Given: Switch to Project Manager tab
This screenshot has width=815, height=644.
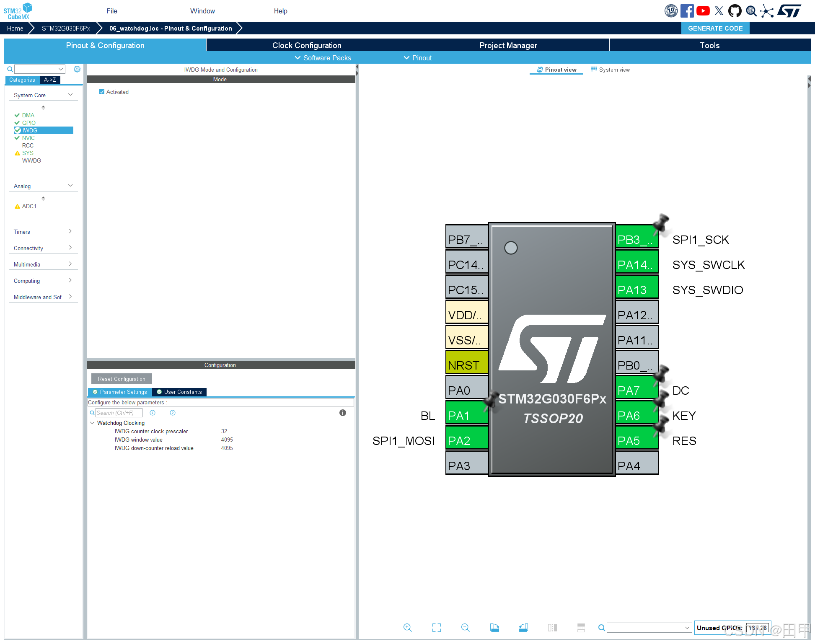Looking at the screenshot, I should 508,45.
